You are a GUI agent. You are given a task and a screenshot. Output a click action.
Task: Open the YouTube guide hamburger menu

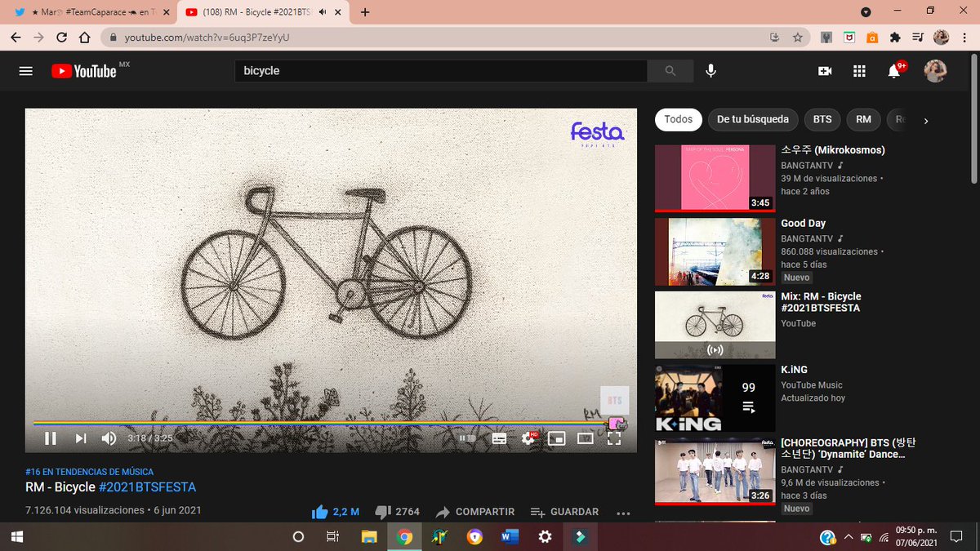tap(26, 71)
